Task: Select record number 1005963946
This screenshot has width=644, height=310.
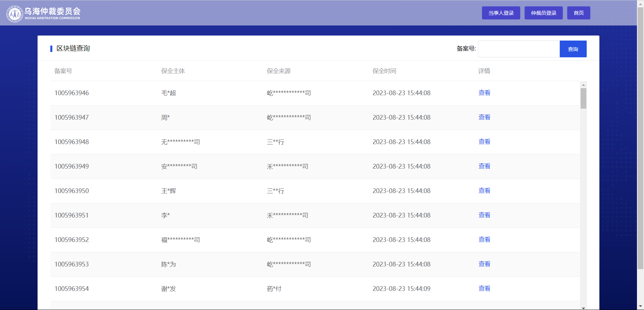Action: pos(72,93)
